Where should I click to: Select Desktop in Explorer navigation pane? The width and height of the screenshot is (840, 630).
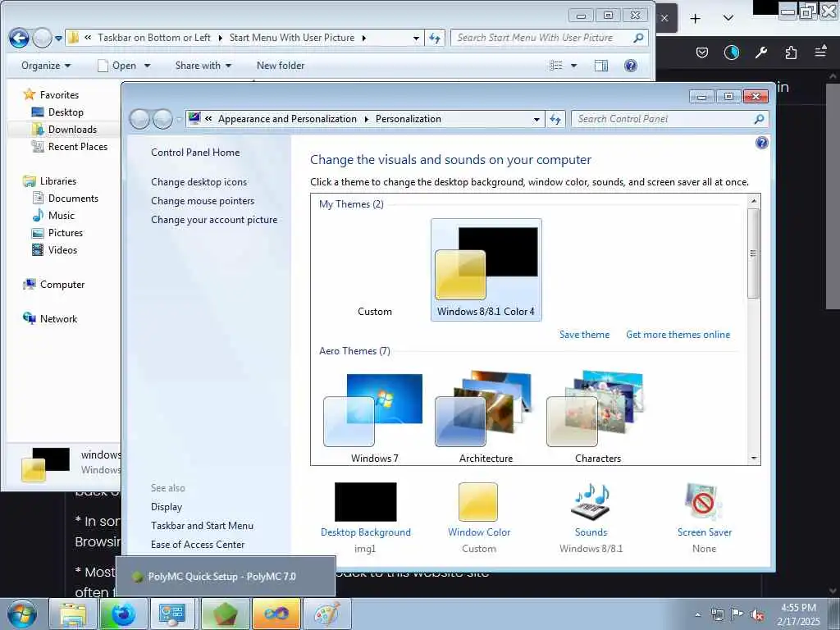(58, 112)
